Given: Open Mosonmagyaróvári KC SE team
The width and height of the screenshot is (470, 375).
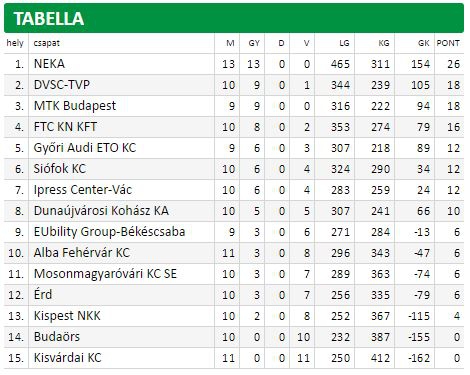Looking at the screenshot, I should coord(105,274).
